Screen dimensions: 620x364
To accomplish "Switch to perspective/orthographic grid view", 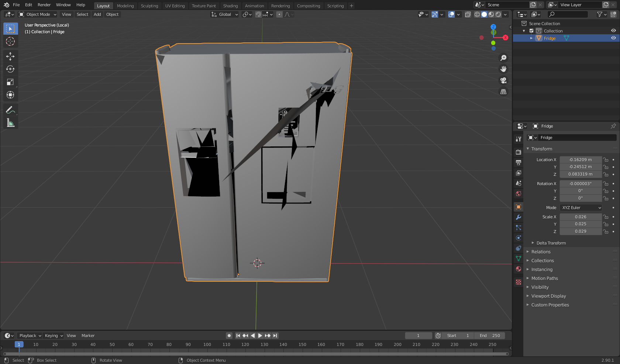I will tap(503, 92).
